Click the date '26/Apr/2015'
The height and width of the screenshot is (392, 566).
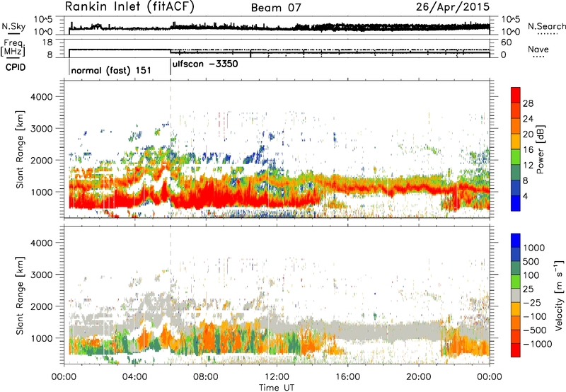pyautogui.click(x=453, y=6)
